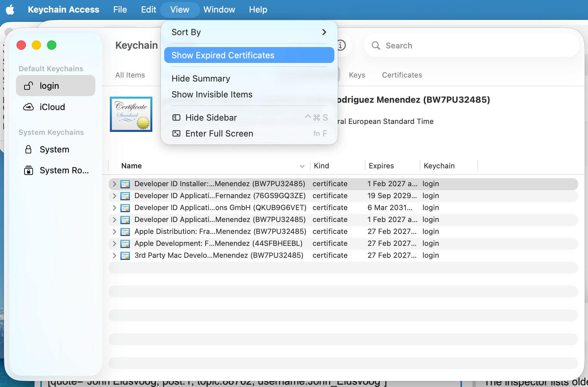
Task: Click certificate icon of Fernandez (76GS9GQ3ZE) row
Action: coord(125,196)
